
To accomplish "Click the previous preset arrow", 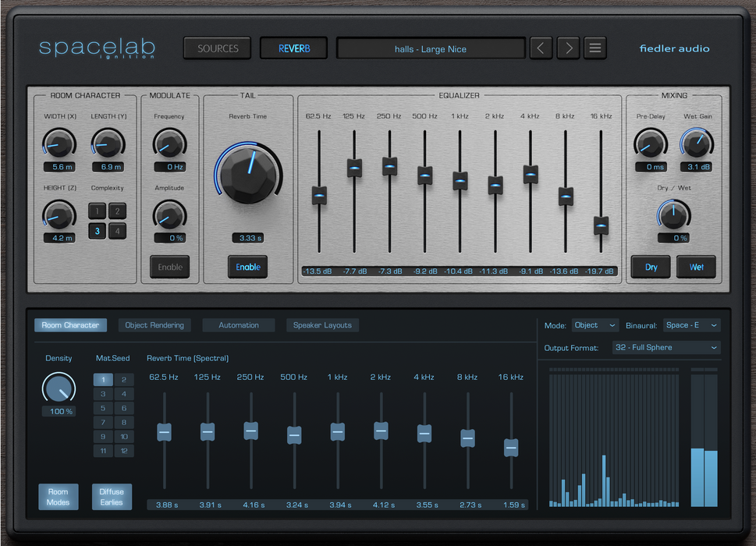I will (x=541, y=48).
